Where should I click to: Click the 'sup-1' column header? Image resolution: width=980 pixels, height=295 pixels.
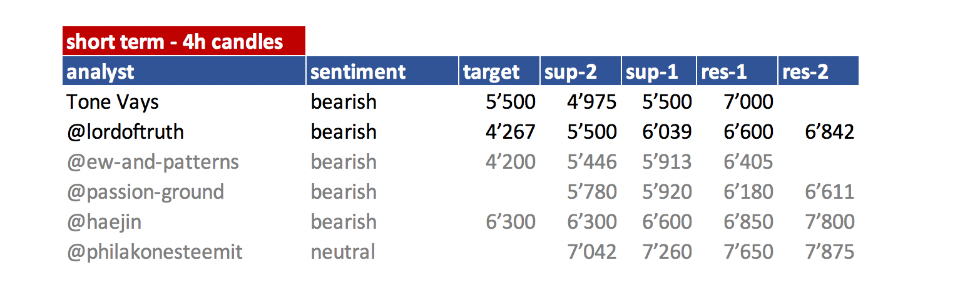coord(659,71)
